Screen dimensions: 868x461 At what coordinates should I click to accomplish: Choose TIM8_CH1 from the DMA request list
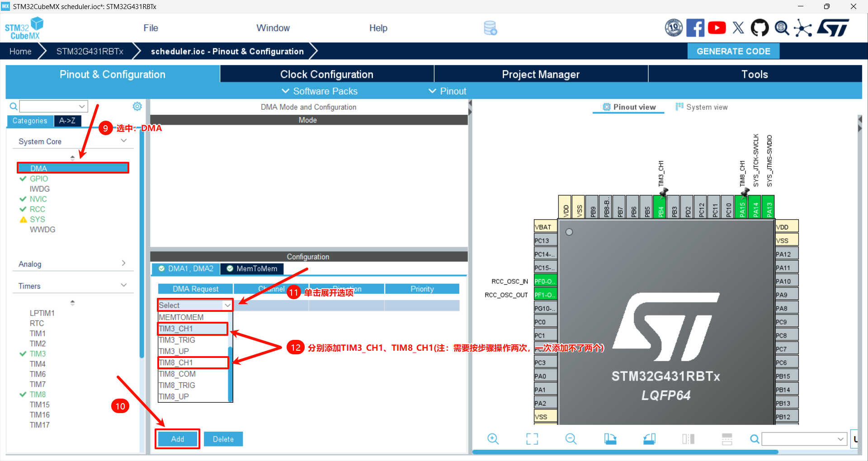point(193,363)
